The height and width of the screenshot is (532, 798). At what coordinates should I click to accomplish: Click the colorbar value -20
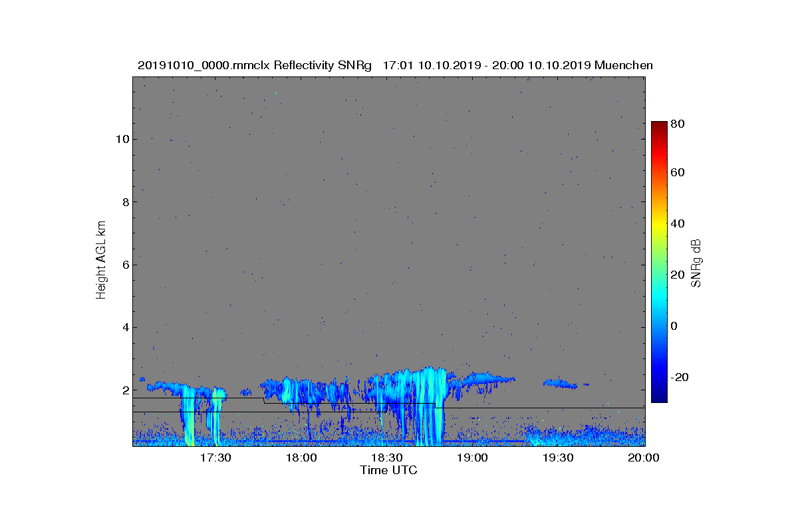tap(680, 377)
